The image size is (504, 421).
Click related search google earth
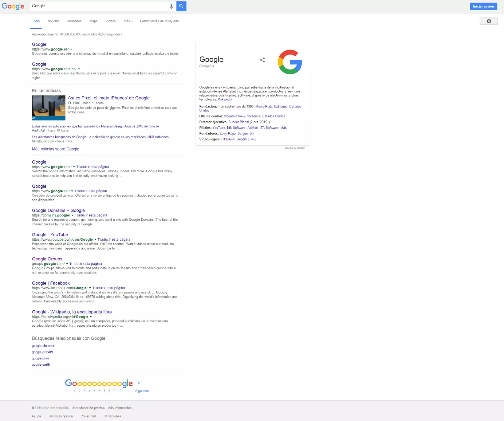tap(41, 365)
